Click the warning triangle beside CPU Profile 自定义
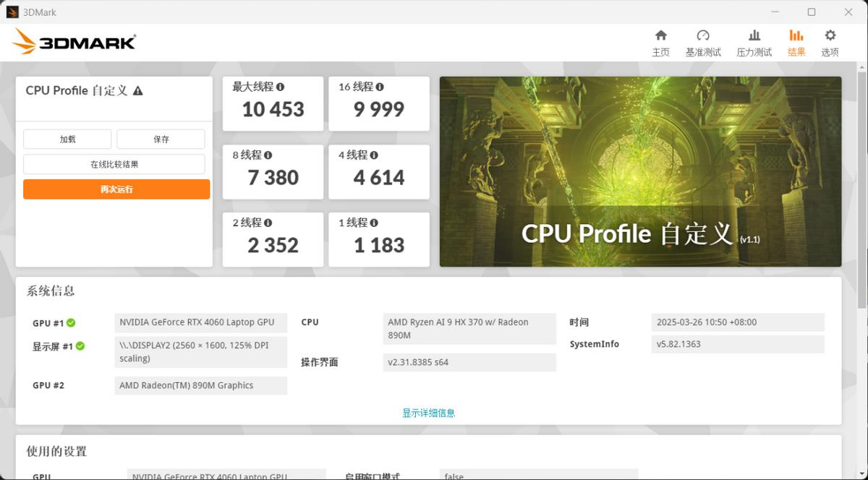868x480 pixels. tap(138, 91)
